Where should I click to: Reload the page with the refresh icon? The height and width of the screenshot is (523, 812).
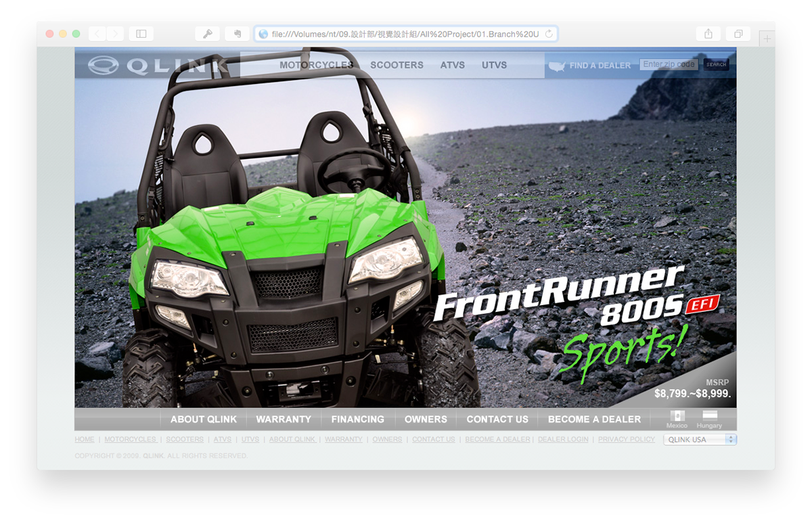pos(549,34)
